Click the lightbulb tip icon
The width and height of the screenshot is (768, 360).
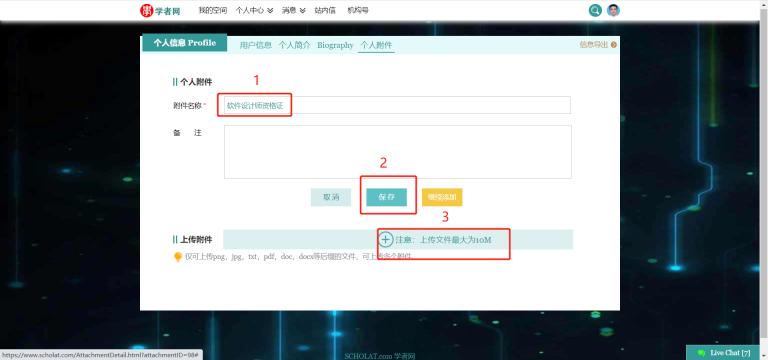pyautogui.click(x=178, y=257)
